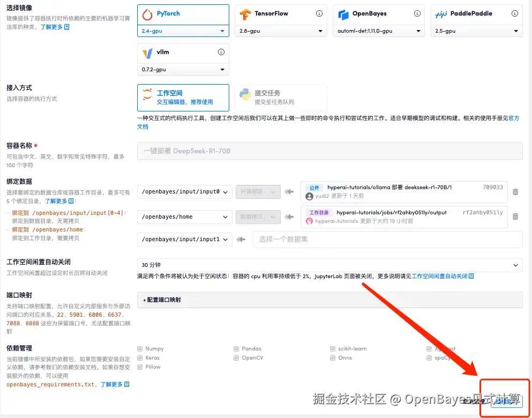Click the PyTorch flame logo icon
The image size is (532, 418).
tap(147, 14)
